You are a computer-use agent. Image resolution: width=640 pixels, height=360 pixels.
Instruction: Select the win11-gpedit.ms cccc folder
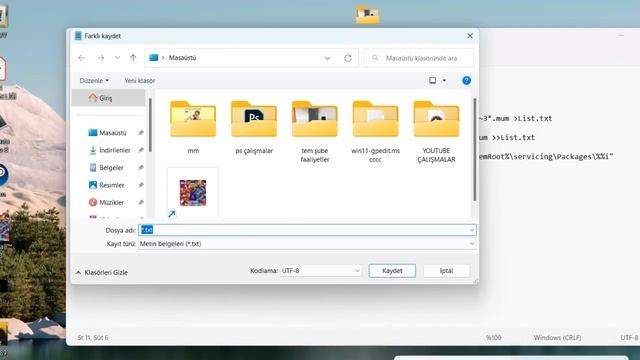point(376,131)
